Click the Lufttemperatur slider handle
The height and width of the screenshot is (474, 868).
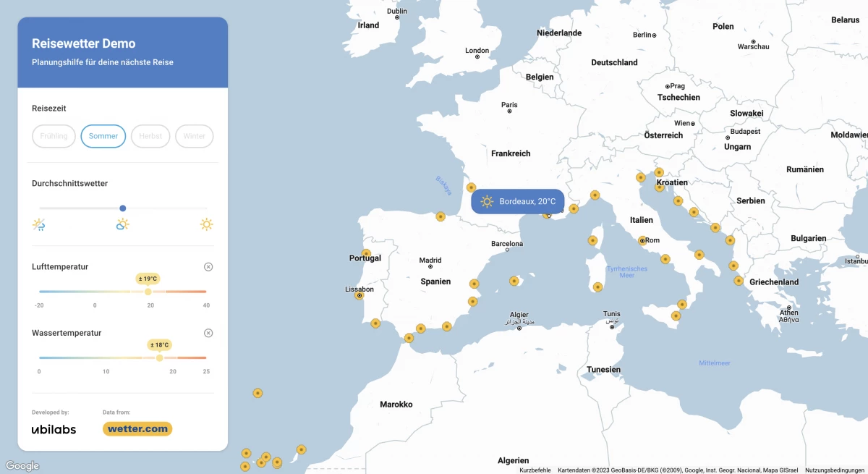148,292
